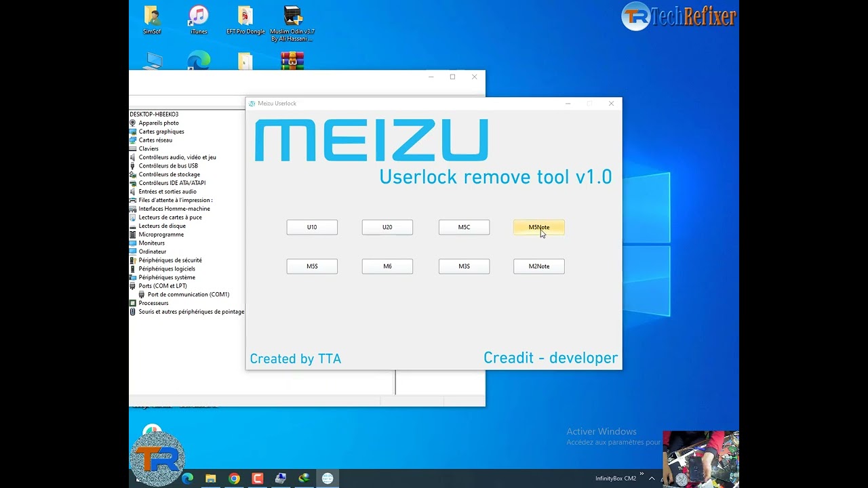Click the InfinityBox CM2 taskbar toolbar label
This screenshot has height=488, width=868.
coord(616,479)
